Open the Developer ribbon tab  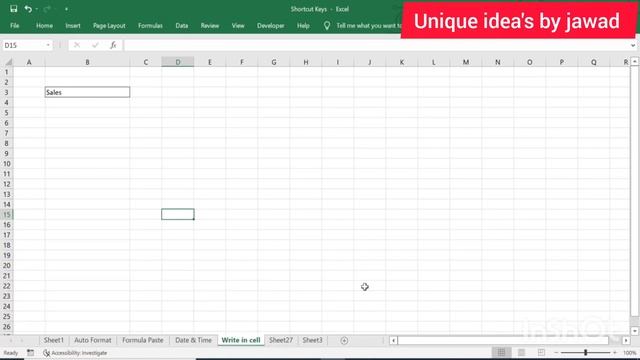click(270, 25)
